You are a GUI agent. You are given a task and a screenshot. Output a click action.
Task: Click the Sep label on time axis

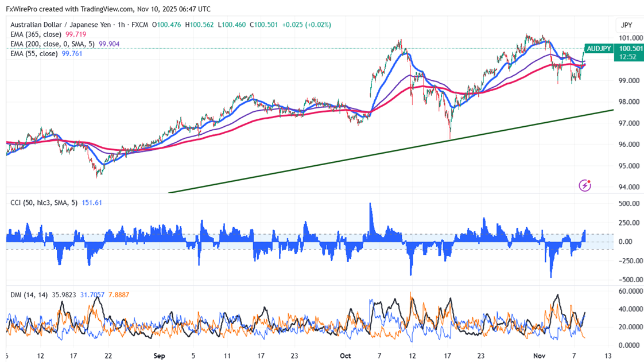[160, 356]
